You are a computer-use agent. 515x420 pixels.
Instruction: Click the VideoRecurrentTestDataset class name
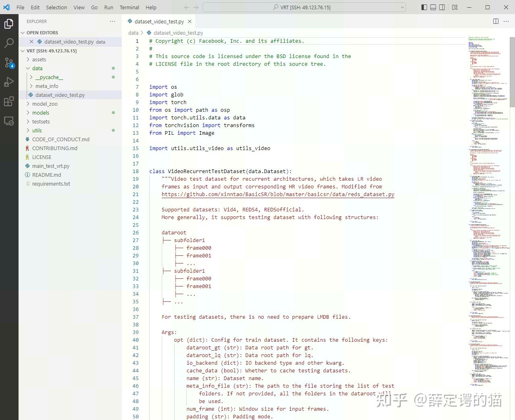click(206, 171)
